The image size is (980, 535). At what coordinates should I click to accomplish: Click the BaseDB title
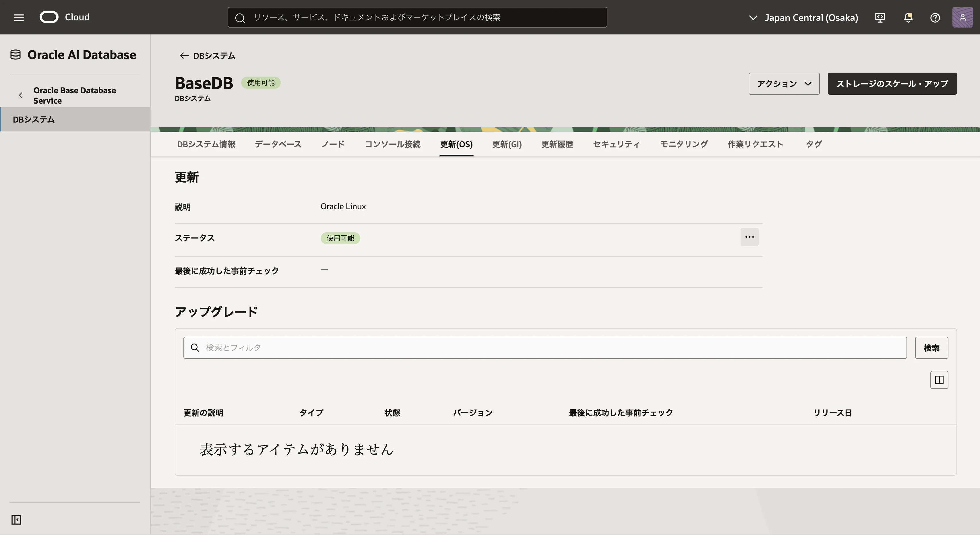click(204, 83)
